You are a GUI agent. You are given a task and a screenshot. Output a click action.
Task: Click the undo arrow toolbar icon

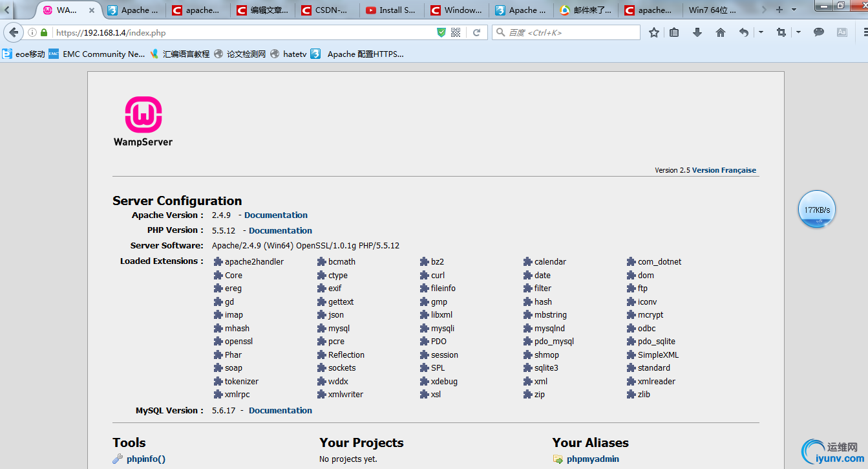744,32
